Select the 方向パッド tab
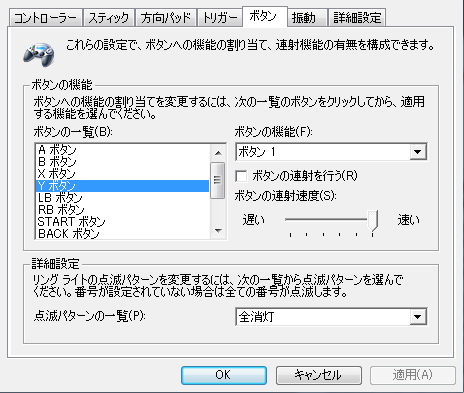Image resolution: width=464 pixels, height=393 pixels. click(166, 18)
